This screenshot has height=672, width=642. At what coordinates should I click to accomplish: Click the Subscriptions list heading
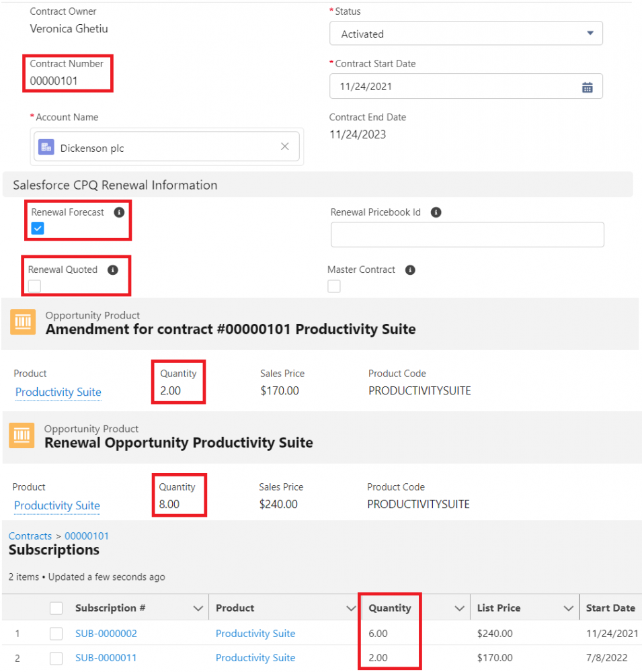(54, 550)
